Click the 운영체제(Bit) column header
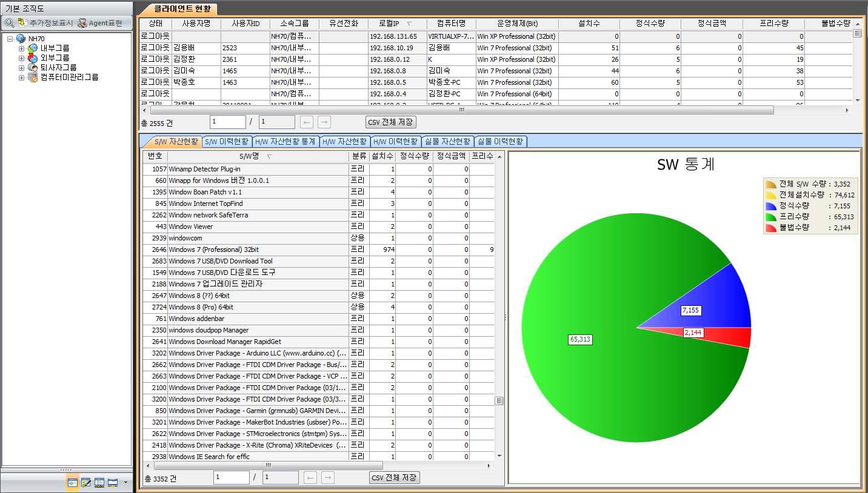Viewport: 868px width, 493px height. point(517,24)
